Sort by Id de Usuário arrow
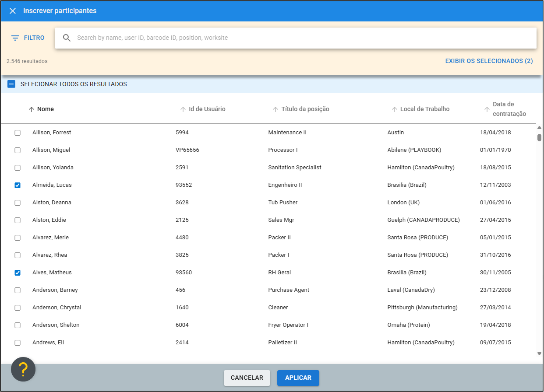This screenshot has height=392, width=544. (x=183, y=109)
